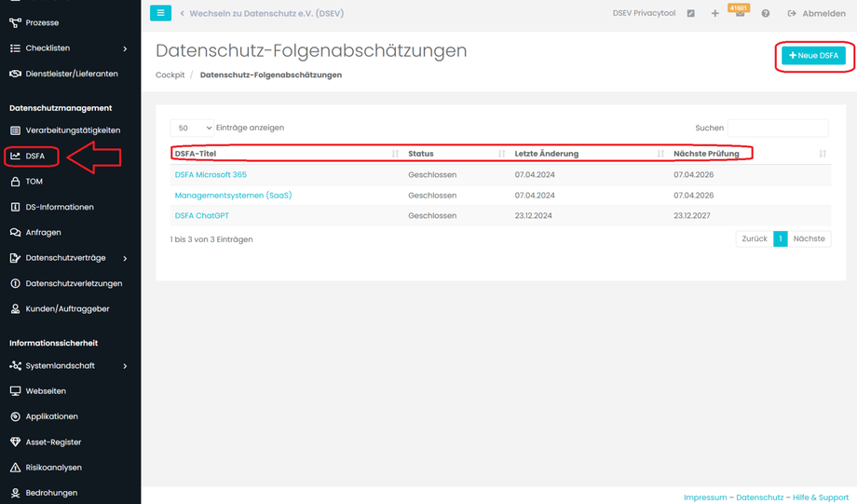
Task: Click the Webseiten monitor icon
Action: click(x=15, y=391)
